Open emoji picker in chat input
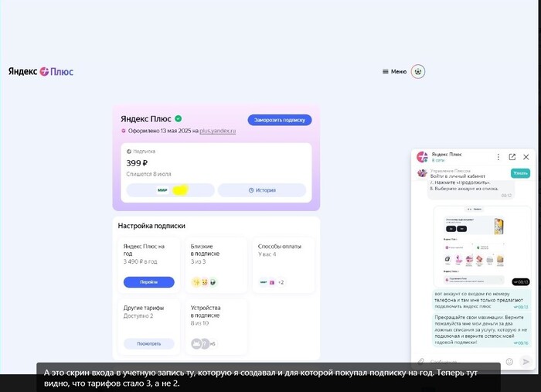Viewport: 541px width, 392px height. [509, 361]
